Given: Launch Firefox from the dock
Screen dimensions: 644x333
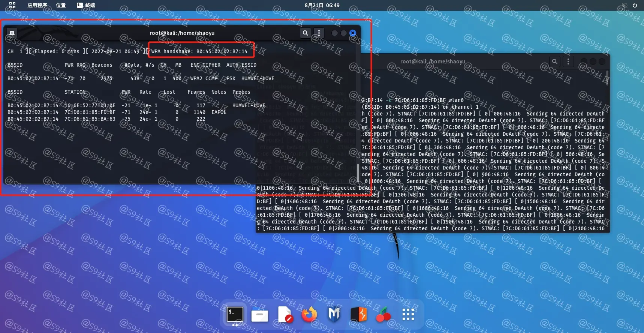Looking at the screenshot, I should 309,315.
